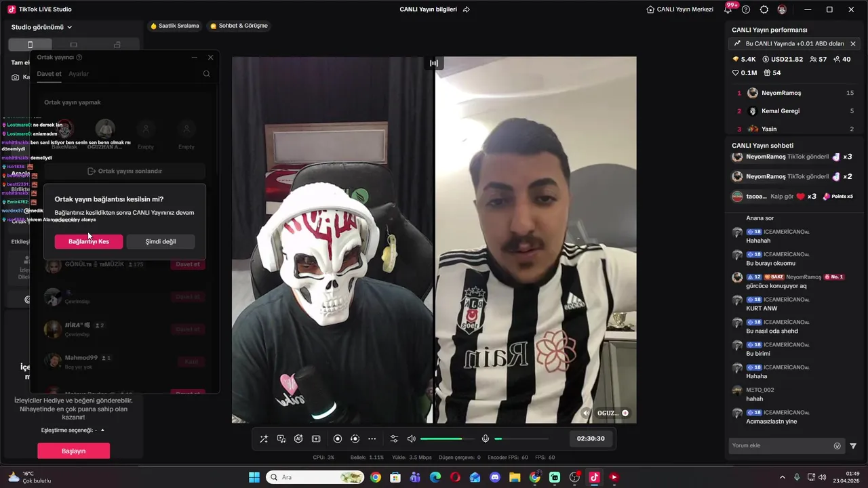Open Google Chrome from the taskbar
This screenshot has width=868, height=488.
click(x=376, y=477)
